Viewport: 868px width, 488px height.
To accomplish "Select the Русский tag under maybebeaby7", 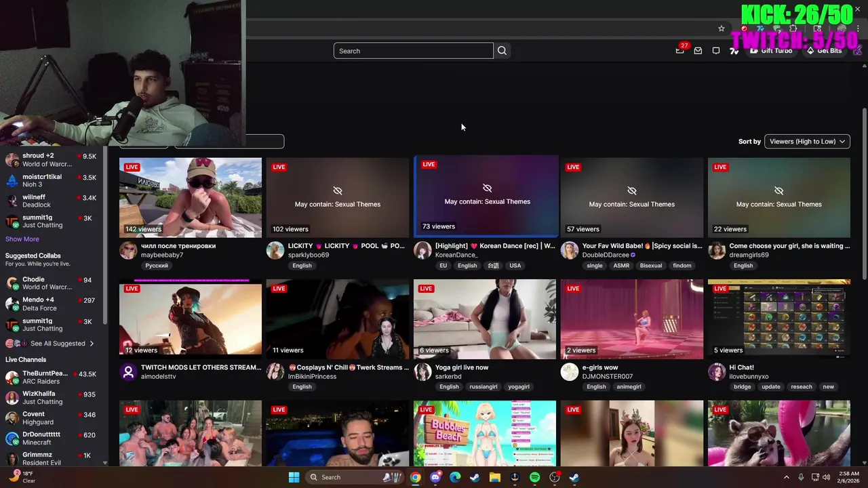I will click(x=157, y=266).
